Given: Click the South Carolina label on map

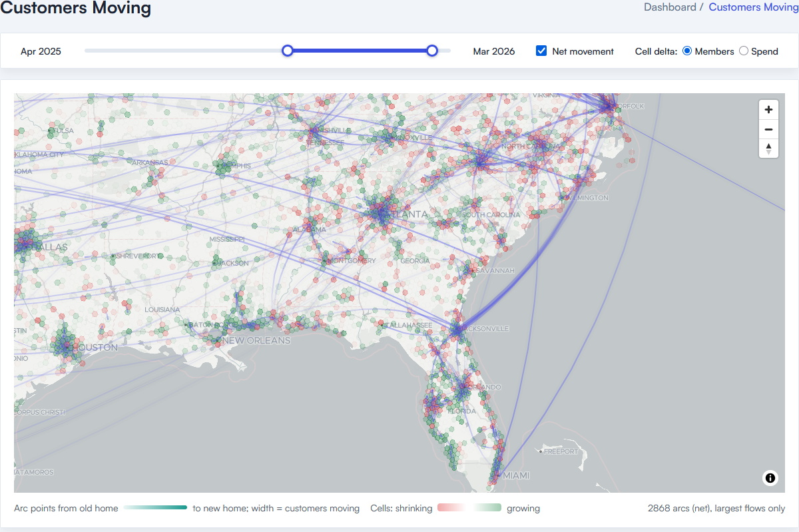Looking at the screenshot, I should pyautogui.click(x=491, y=215).
